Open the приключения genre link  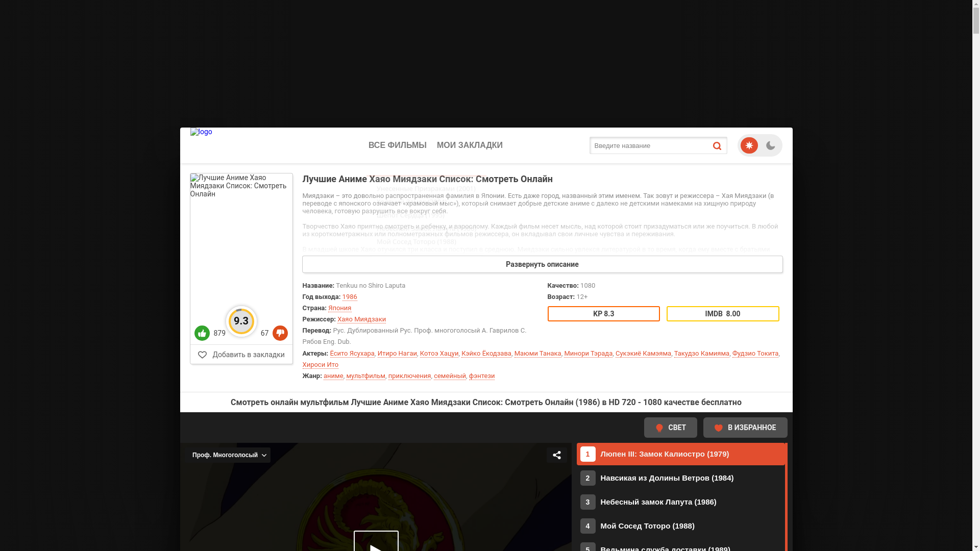click(410, 376)
